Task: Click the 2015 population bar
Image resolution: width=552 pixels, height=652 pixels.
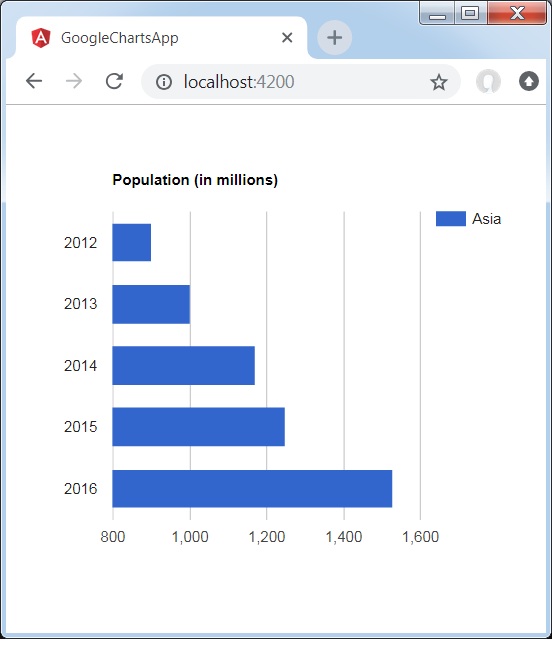Action: pyautogui.click(x=199, y=427)
